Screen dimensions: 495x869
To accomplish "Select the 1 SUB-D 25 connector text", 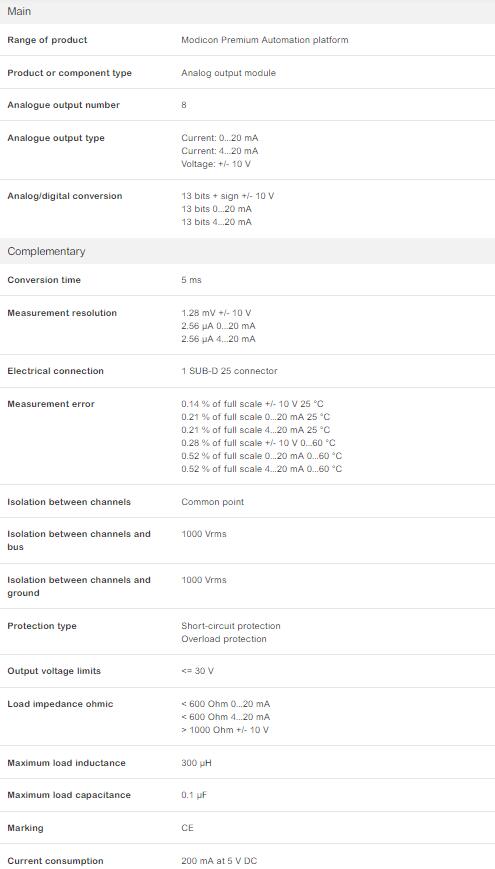I will (229, 371).
